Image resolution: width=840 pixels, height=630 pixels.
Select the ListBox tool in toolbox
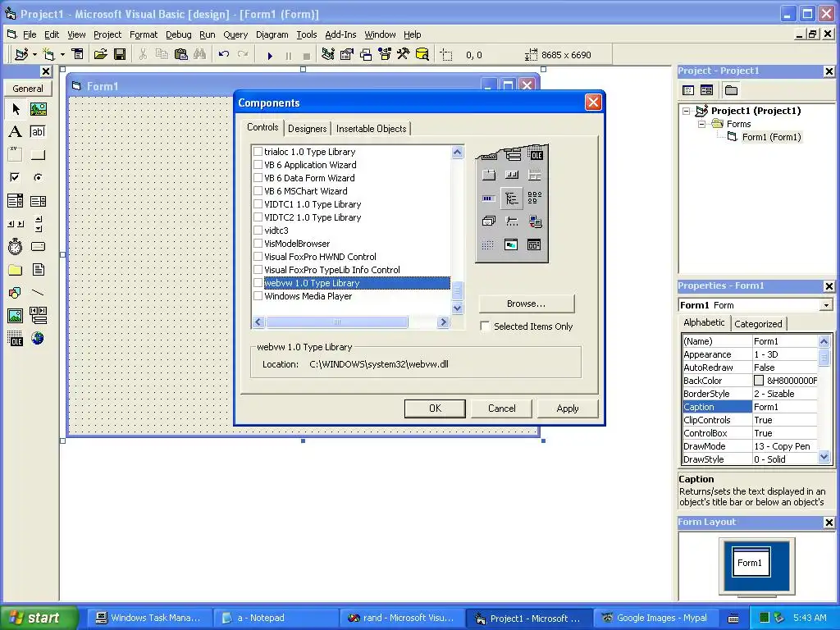tap(38, 201)
